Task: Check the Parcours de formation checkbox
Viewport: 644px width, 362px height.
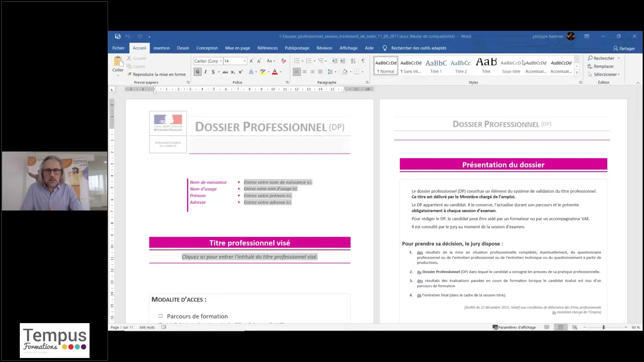Action: tap(161, 316)
